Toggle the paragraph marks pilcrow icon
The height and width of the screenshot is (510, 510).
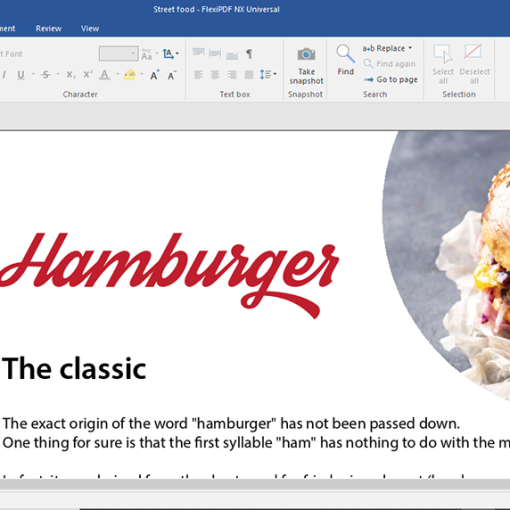[x=249, y=54]
